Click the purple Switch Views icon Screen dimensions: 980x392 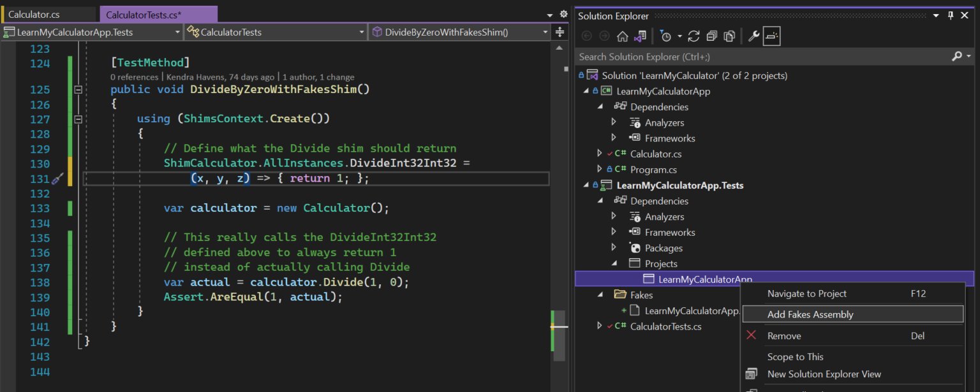click(642, 36)
